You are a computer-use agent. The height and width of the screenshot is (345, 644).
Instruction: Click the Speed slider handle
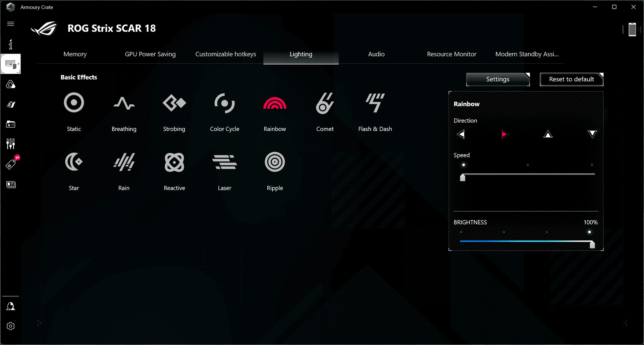click(x=463, y=177)
